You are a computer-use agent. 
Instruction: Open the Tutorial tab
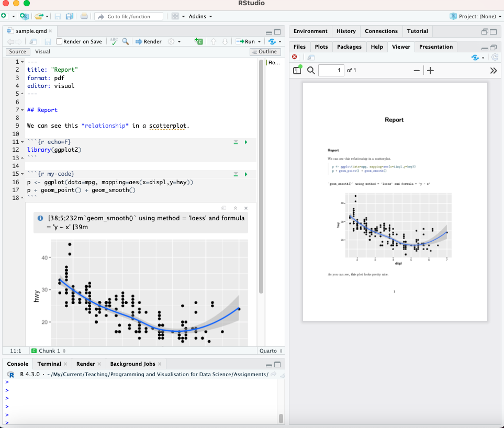point(417,31)
